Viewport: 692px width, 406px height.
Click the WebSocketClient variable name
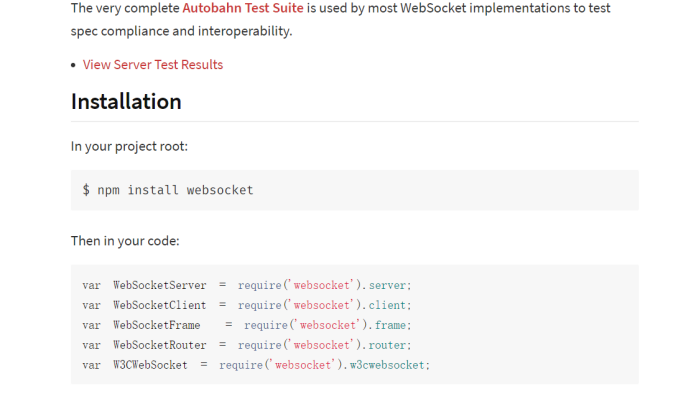pyautogui.click(x=160, y=305)
